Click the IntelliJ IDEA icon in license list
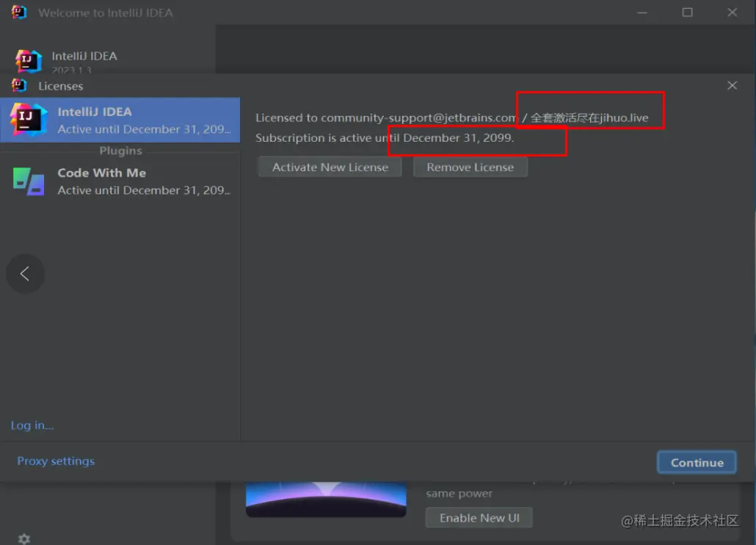The height and width of the screenshot is (545, 756). (x=29, y=120)
